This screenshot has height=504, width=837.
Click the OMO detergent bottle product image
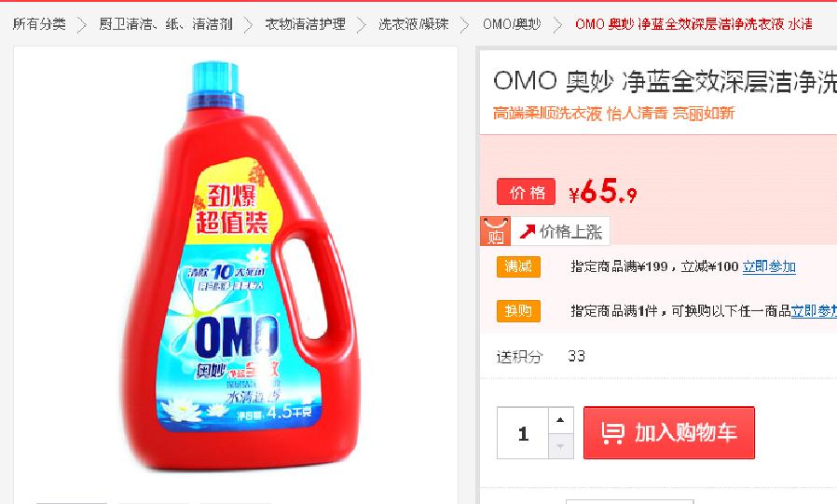[x=236, y=266]
